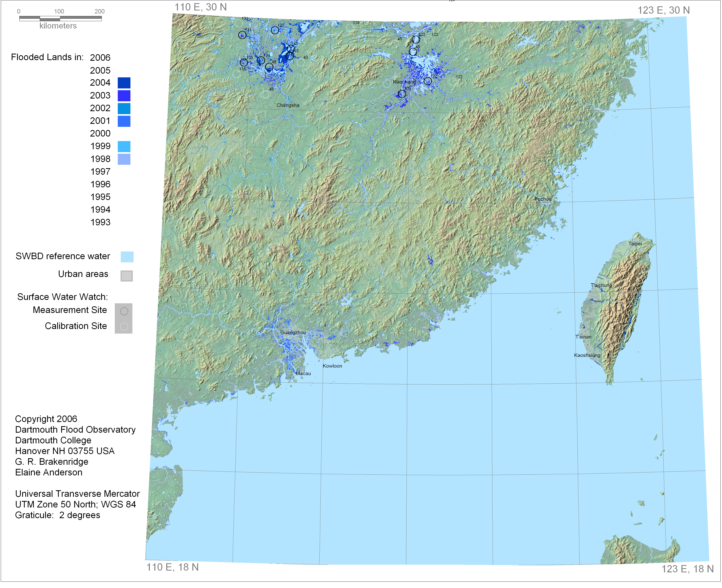Click the Fuzhou city label
The height and width of the screenshot is (588, 722).
coord(543,199)
